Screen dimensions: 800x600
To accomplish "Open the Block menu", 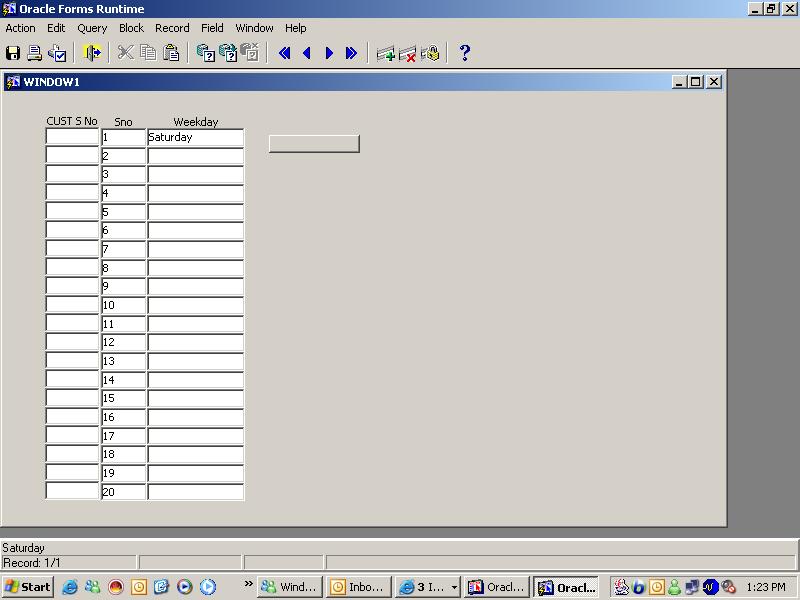I will coord(131,28).
